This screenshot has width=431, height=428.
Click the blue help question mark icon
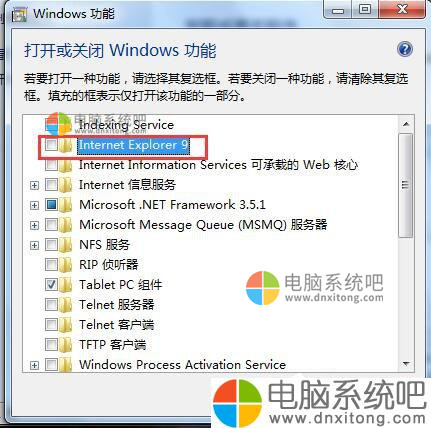pos(405,50)
